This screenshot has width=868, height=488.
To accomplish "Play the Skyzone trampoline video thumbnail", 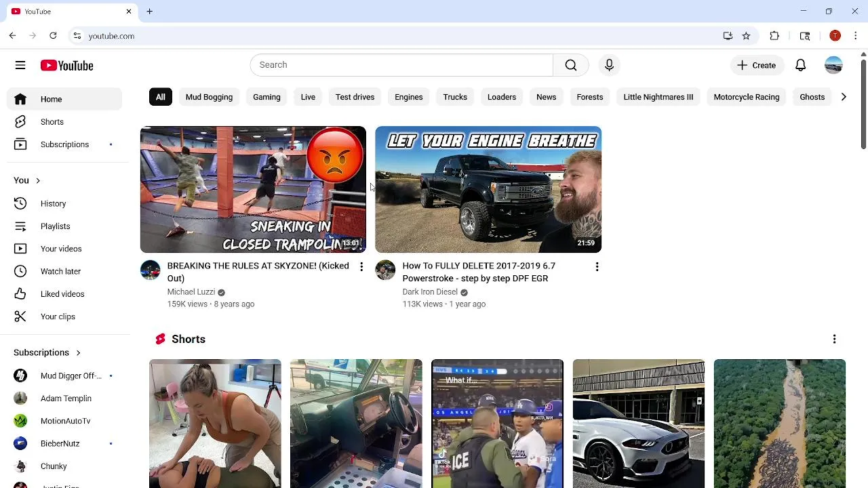I will point(253,190).
